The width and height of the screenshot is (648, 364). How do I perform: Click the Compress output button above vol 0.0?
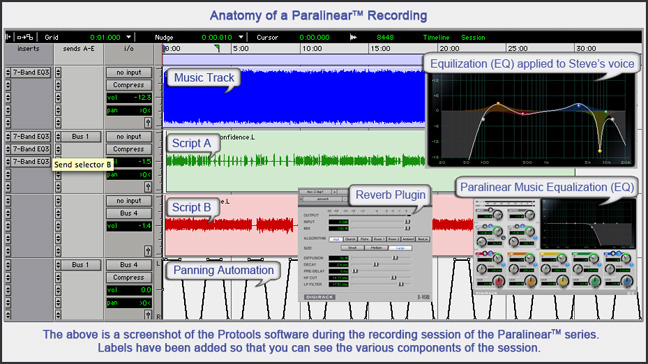(129, 278)
